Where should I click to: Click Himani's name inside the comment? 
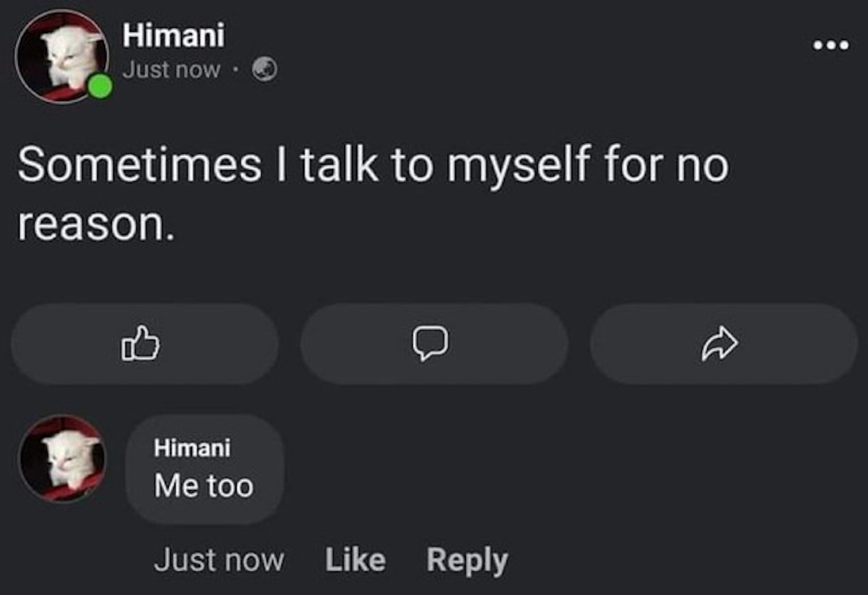pos(192,448)
